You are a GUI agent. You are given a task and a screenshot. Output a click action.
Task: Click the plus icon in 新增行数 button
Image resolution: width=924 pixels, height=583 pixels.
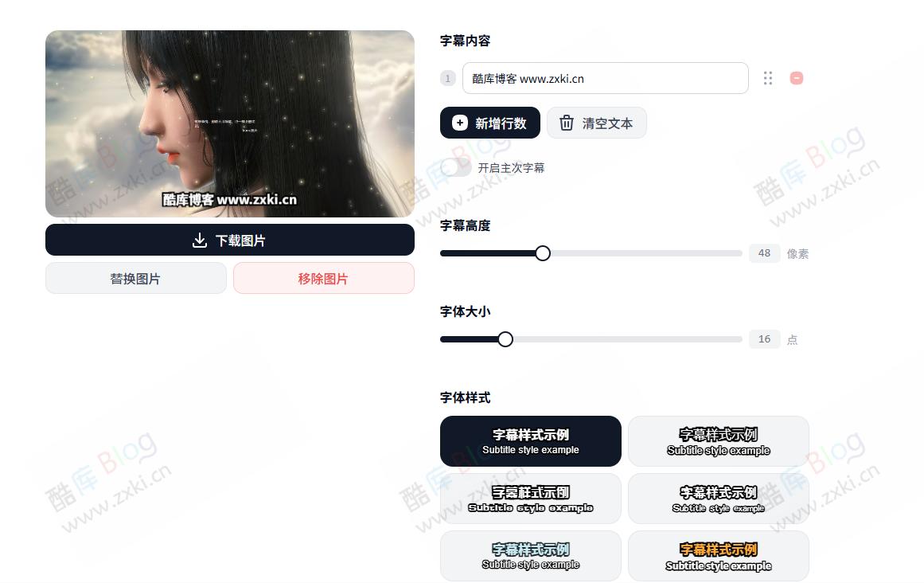pyautogui.click(x=460, y=123)
